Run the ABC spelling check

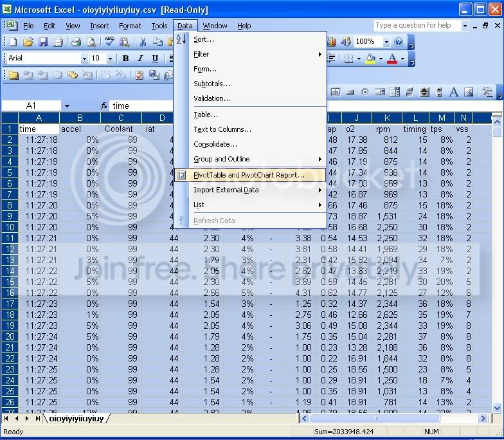[109, 41]
